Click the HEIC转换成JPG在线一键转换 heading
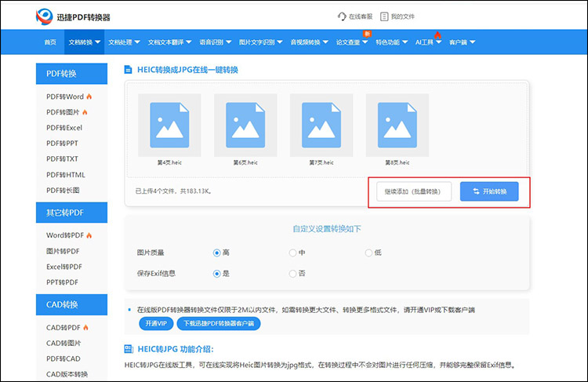Screen dimensions: 588x382 (187, 70)
